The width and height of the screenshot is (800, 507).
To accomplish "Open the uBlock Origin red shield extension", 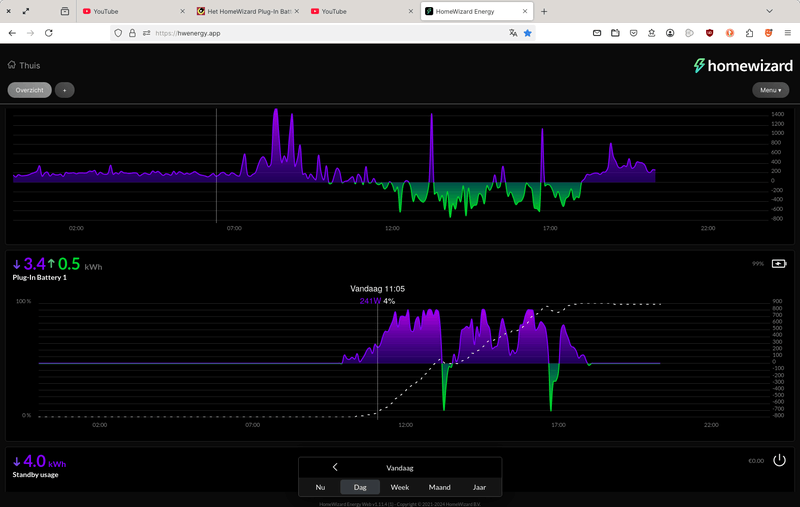I will pyautogui.click(x=710, y=33).
